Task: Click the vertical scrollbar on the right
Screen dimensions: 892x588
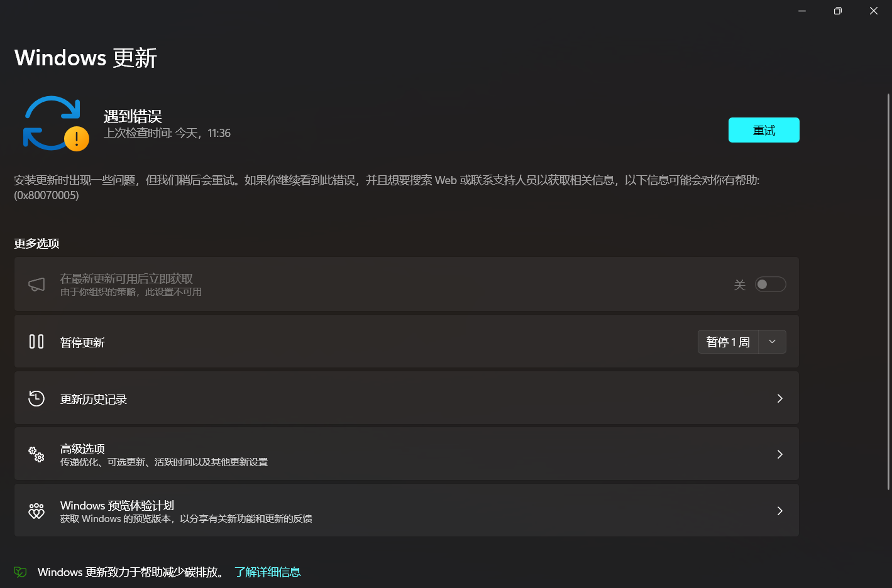Action: pyautogui.click(x=888, y=291)
